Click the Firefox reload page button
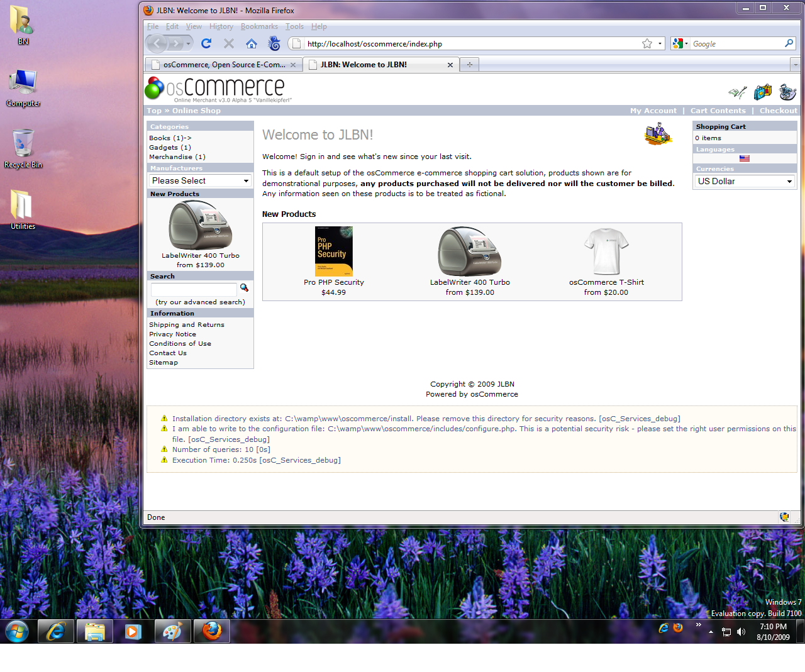This screenshot has width=805, height=672. click(206, 43)
